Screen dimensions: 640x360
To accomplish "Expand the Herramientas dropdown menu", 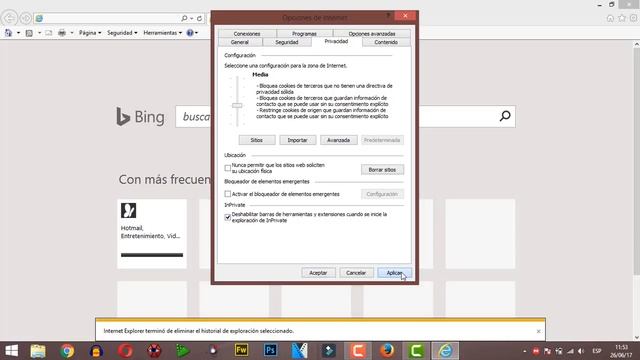I will (162, 33).
